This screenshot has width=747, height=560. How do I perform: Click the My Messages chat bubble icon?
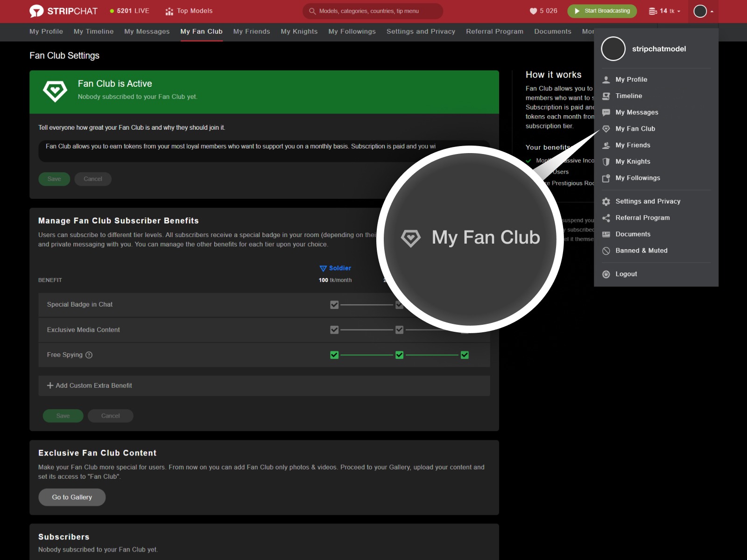coord(606,112)
